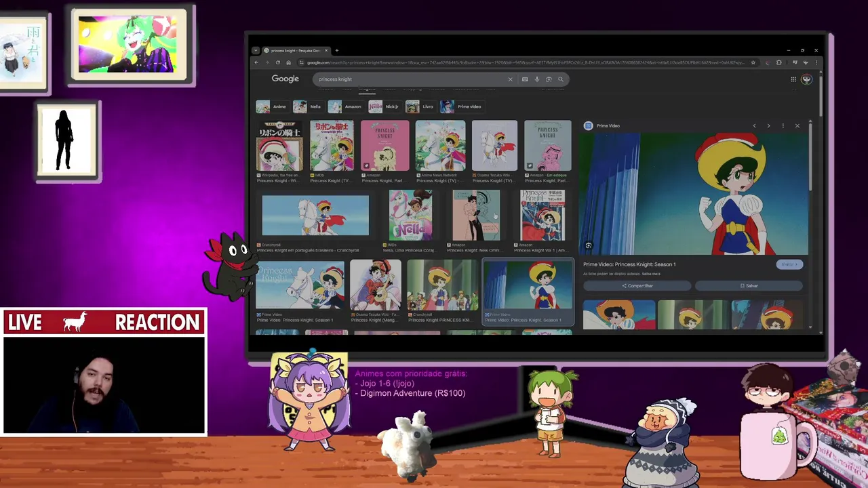Click the Prime Video source header in preview

(602, 126)
